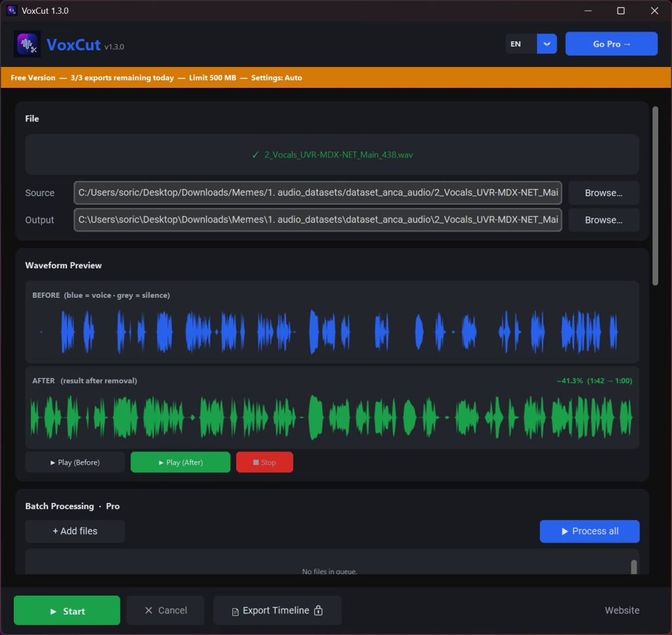Add files to batch queue

click(75, 531)
